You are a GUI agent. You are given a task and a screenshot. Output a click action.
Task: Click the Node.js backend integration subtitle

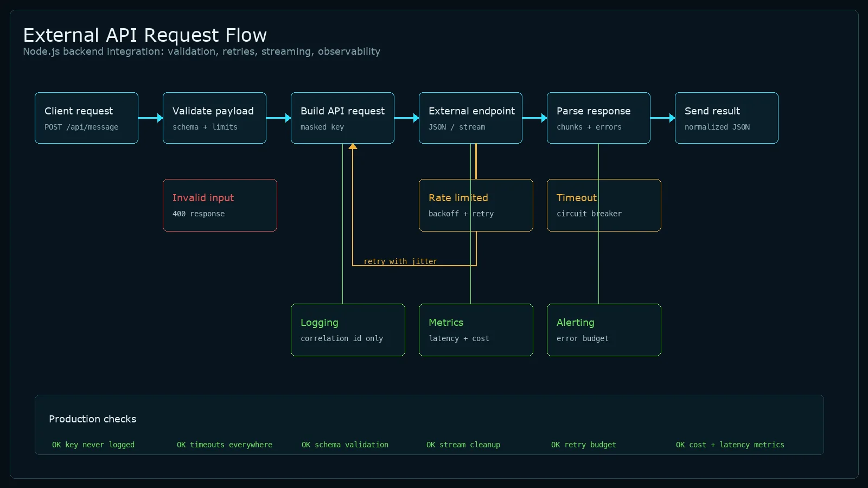[x=202, y=52]
